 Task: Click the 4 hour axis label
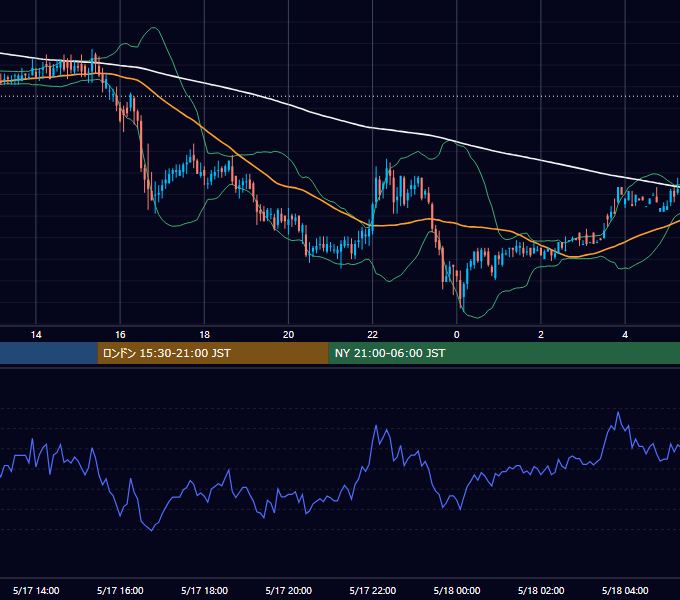[x=625, y=335]
